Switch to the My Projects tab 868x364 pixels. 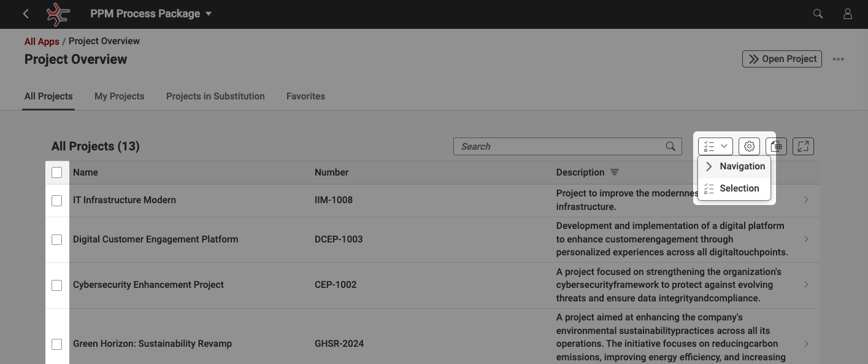point(119,96)
